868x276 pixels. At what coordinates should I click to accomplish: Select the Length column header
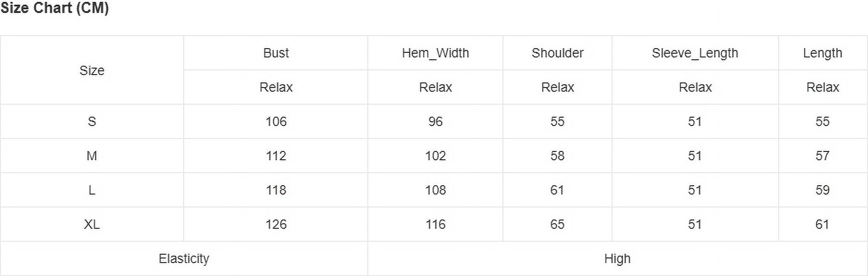(x=822, y=53)
